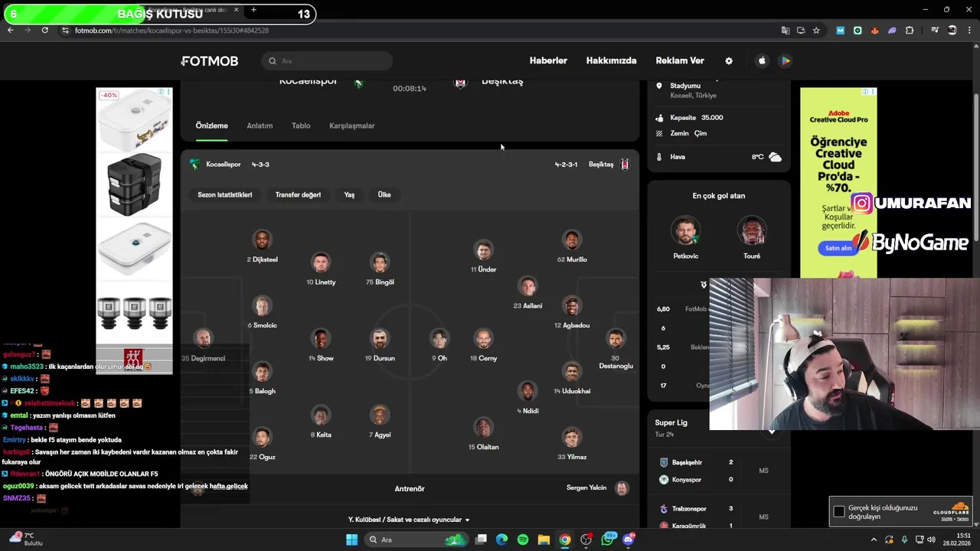This screenshot has height=551, width=980.
Task: Open Trabzonspor match row
Action: tap(718, 517)
